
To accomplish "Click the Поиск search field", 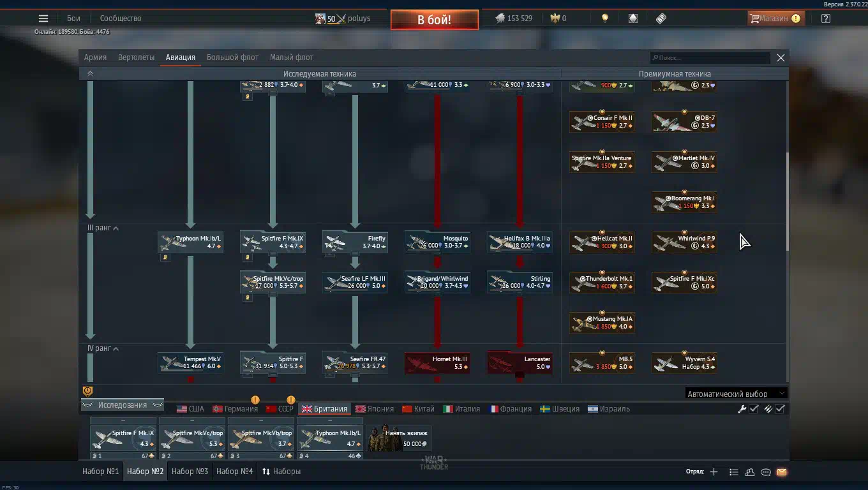I will tap(710, 57).
